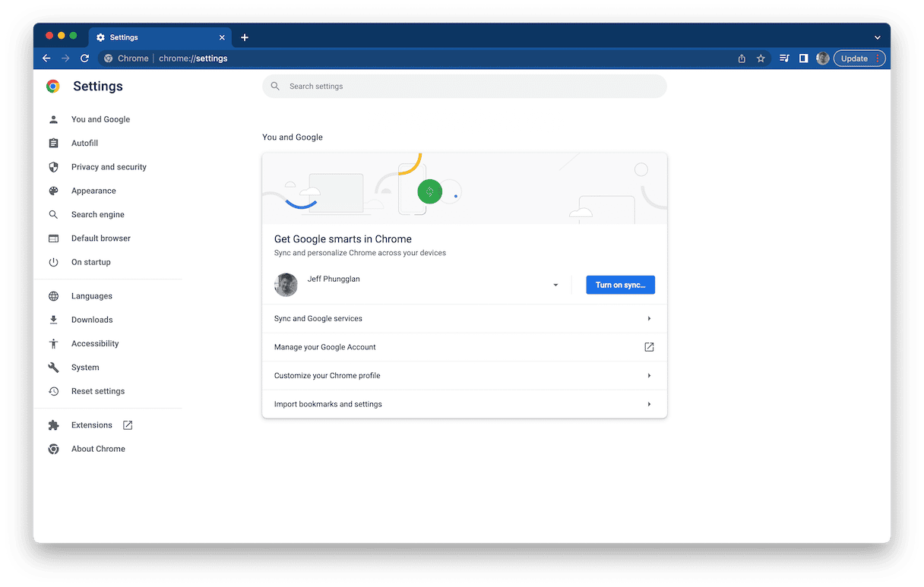Click the Downloads arrow icon
Viewport: 924px width, 587px height.
tap(53, 320)
